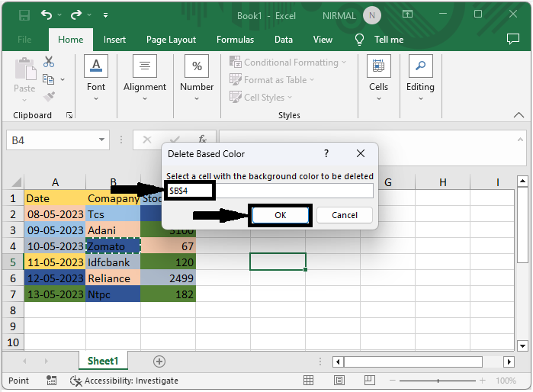Click the horizontal scrollbar left arrow

(x=338, y=361)
